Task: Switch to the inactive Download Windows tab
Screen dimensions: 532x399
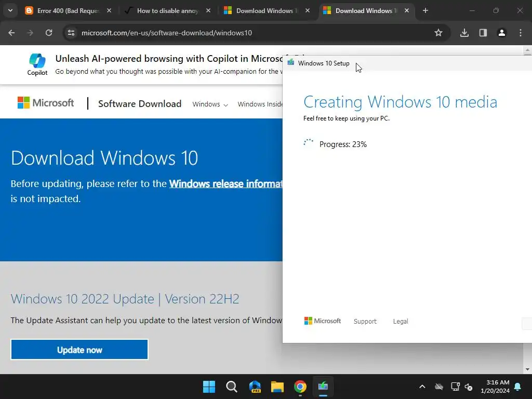Action: pyautogui.click(x=267, y=10)
